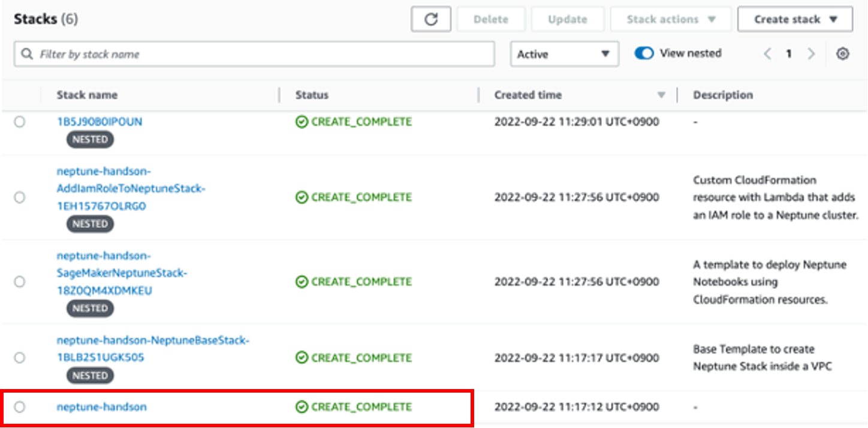Image resolution: width=868 pixels, height=428 pixels.
Task: Open neptune-handson-SageMakerNeptuneStack stack link
Action: [x=122, y=273]
